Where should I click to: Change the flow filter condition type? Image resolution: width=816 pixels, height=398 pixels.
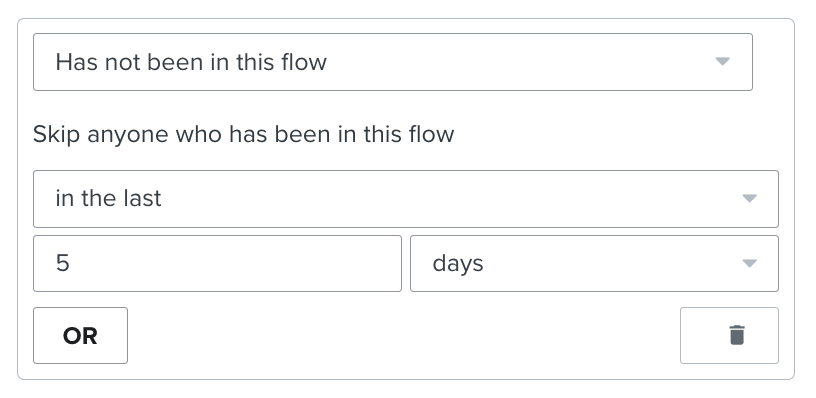click(393, 62)
